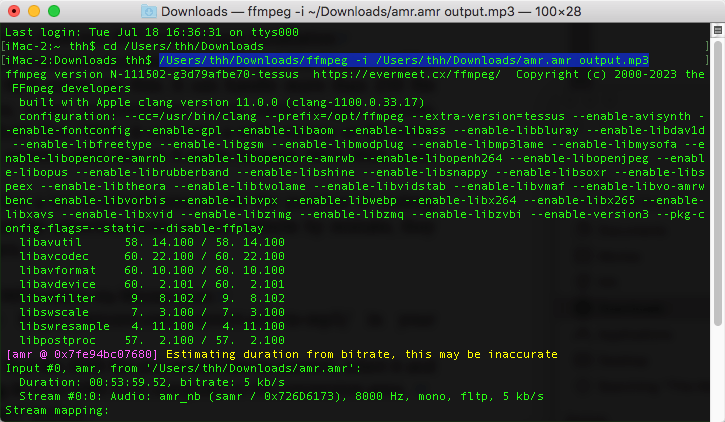Click the https://evermeet.cx/ffmpeg/ URL
Viewport: 725px width, 422px height.
point(407,74)
